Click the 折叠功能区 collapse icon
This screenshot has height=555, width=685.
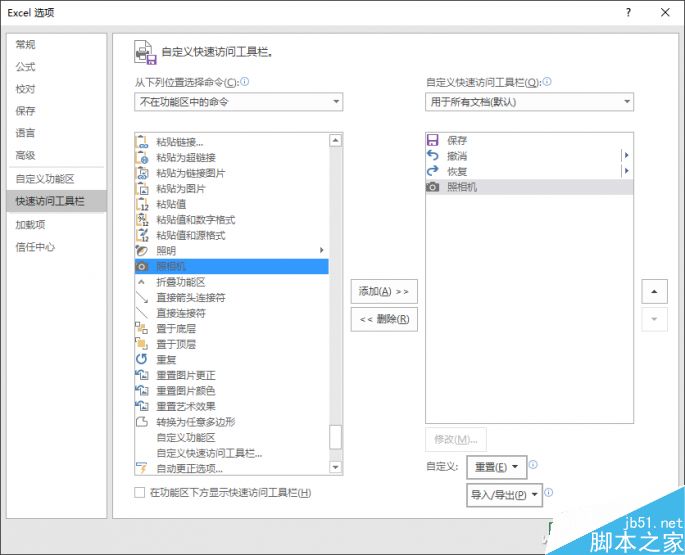pyautogui.click(x=142, y=282)
